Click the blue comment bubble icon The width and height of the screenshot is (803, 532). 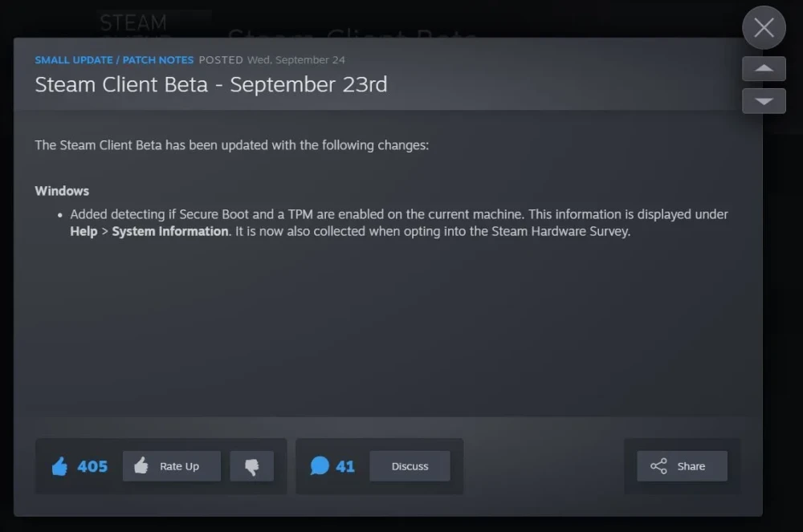pyautogui.click(x=320, y=465)
